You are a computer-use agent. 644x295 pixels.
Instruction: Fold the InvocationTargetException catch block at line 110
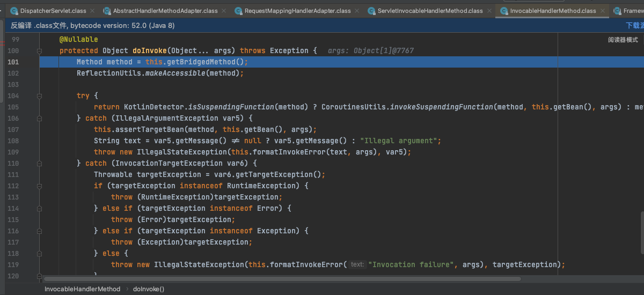click(x=39, y=164)
